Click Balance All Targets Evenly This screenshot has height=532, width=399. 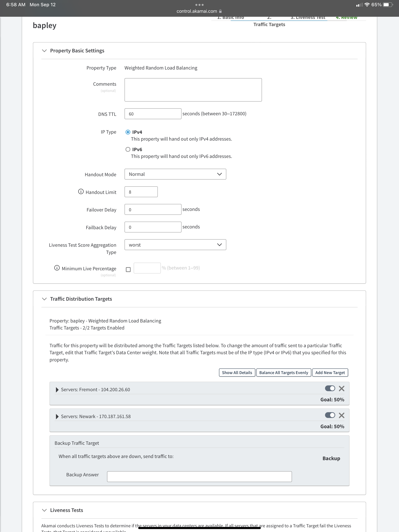point(283,372)
